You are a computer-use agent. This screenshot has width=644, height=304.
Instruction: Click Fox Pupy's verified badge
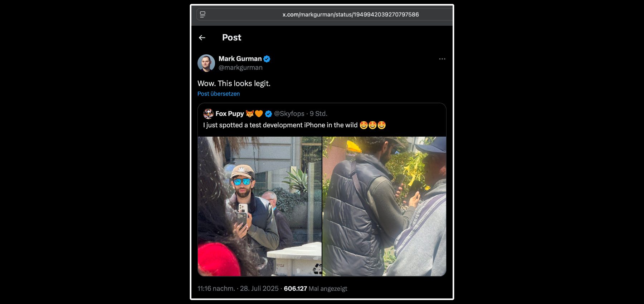[x=269, y=114]
